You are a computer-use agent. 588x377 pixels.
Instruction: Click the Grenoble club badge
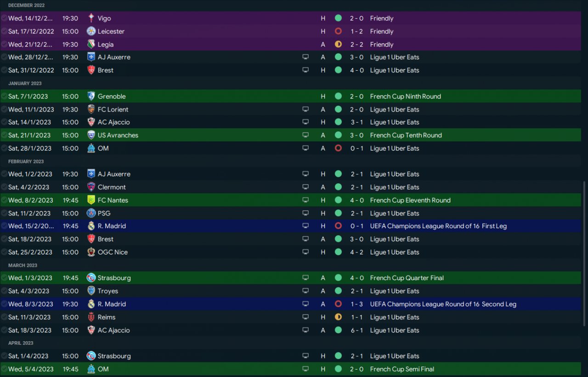[91, 96]
